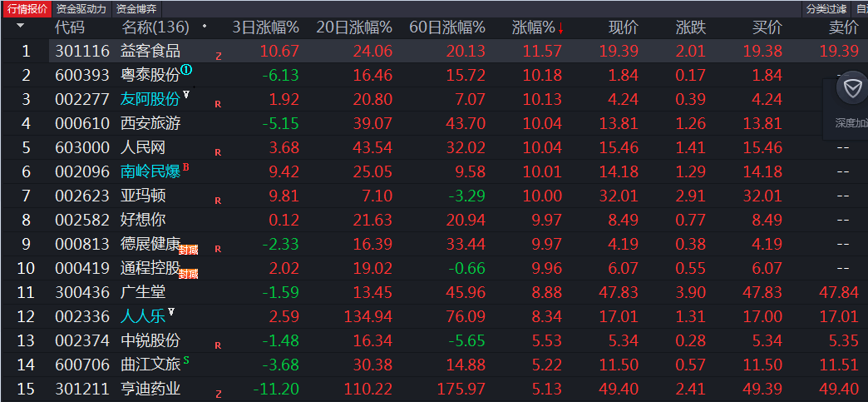Sort by 20日涨幅% column header
The height and width of the screenshot is (402, 868).
point(354,27)
